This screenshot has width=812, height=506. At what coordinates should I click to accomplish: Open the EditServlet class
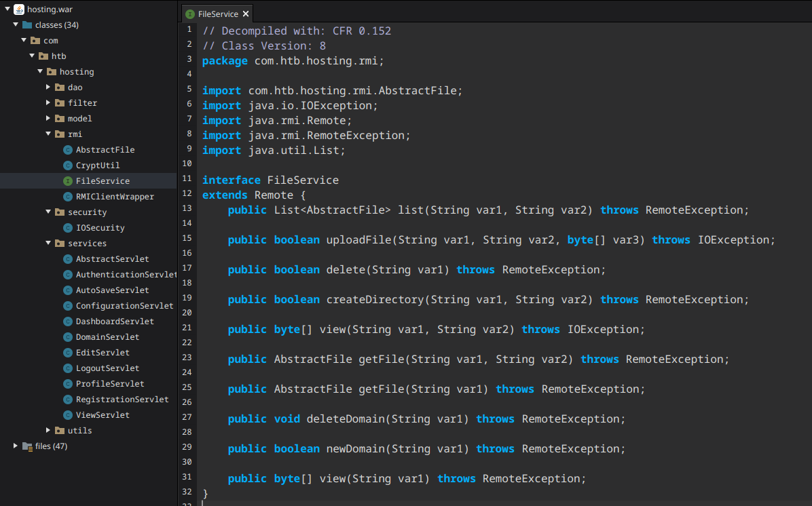(103, 352)
